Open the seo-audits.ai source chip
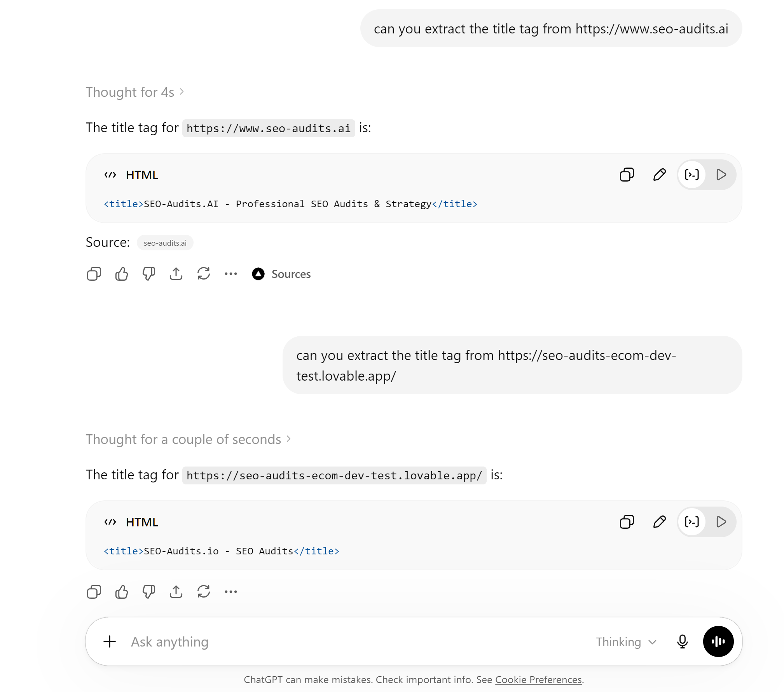Screen dimensions: 784x692 165,243
